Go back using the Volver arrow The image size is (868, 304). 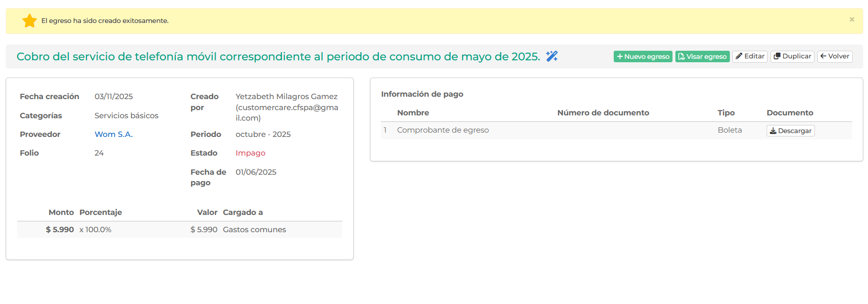coord(835,56)
